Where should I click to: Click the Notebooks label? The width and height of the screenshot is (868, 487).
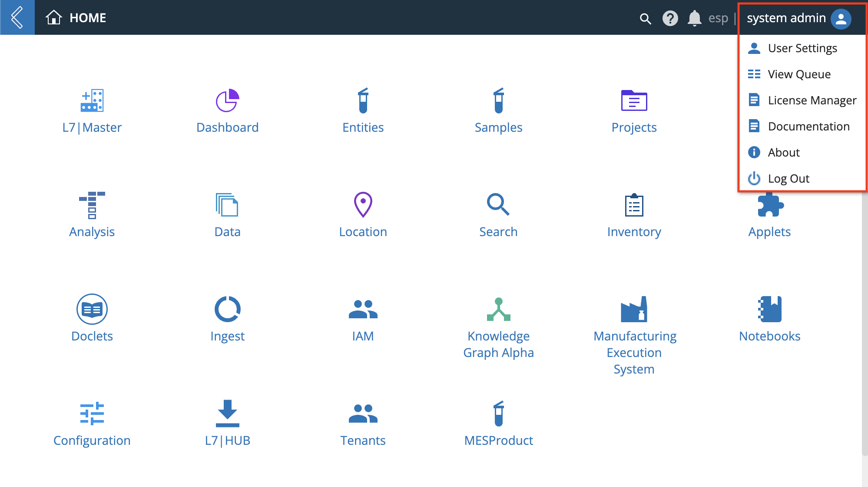pos(770,336)
